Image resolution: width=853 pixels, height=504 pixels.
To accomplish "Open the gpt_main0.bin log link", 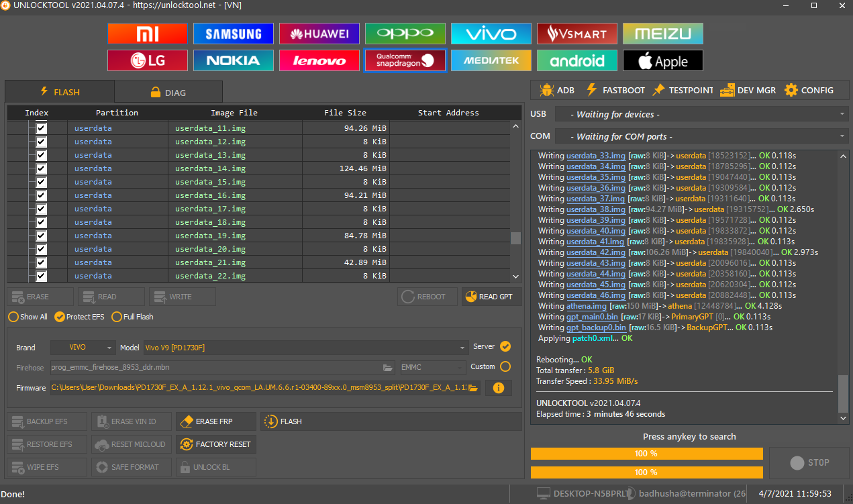I will (x=592, y=317).
